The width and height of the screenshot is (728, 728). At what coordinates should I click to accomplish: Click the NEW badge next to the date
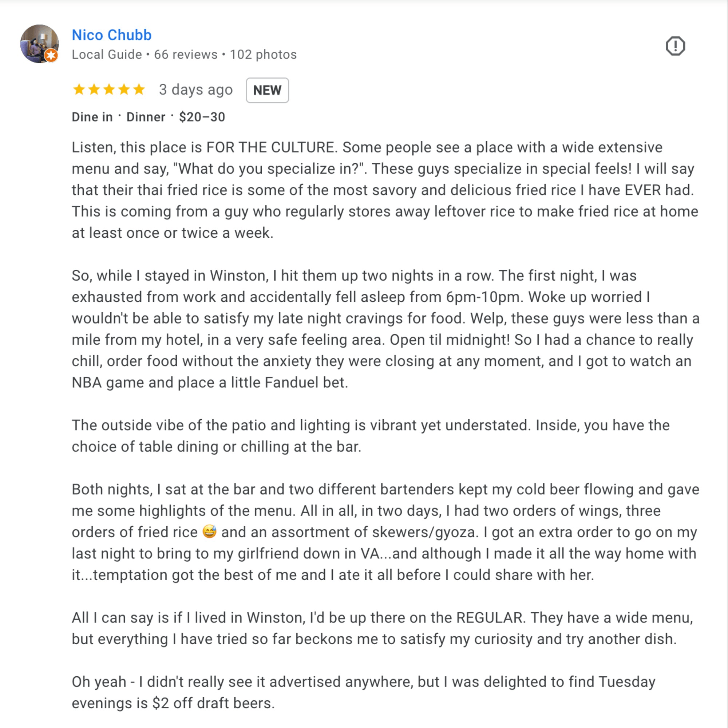267,90
